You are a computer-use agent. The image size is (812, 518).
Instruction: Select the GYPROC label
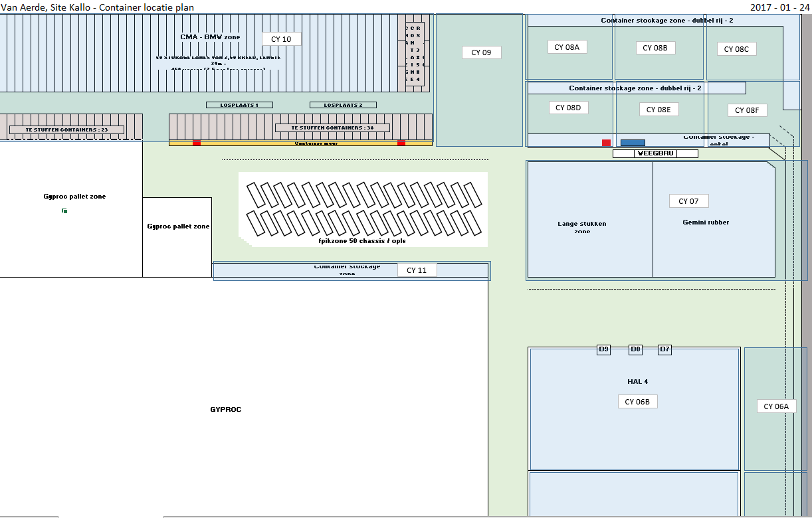click(x=226, y=410)
